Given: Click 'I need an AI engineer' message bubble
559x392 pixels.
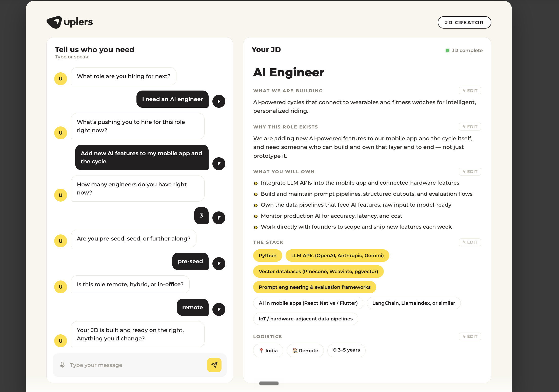Looking at the screenshot, I should click(x=172, y=99).
